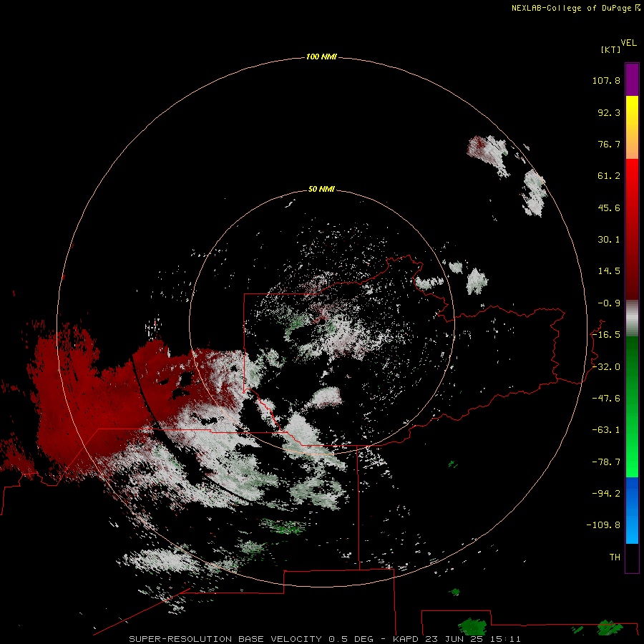Click the TH legend label
644x644 pixels.
click(615, 557)
